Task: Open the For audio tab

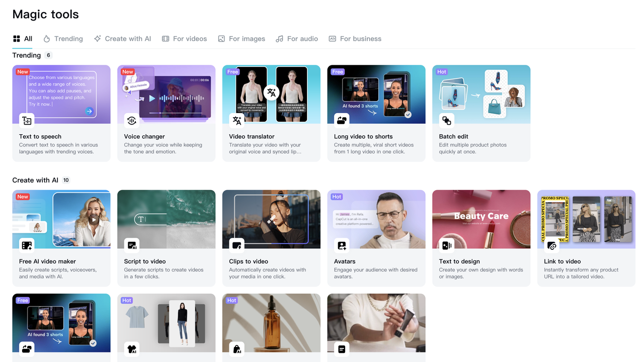Action: 297,39
